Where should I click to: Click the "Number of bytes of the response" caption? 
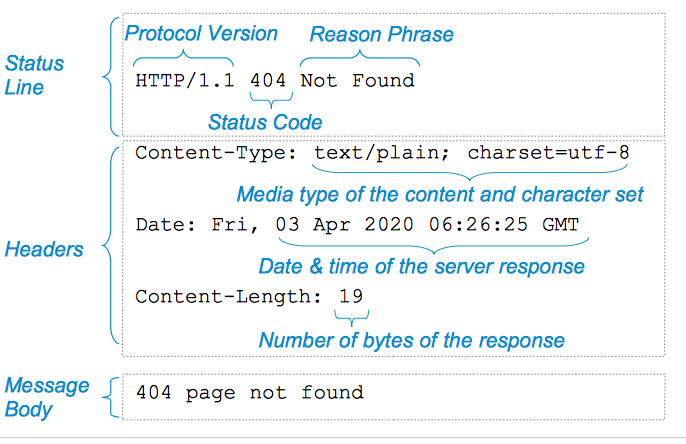[411, 340]
